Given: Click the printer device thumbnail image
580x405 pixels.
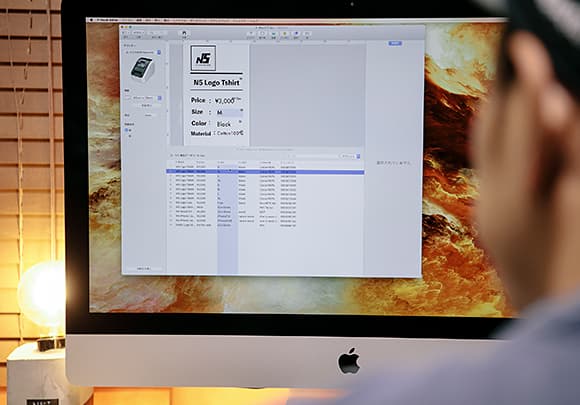Looking at the screenshot, I should coord(142,69).
